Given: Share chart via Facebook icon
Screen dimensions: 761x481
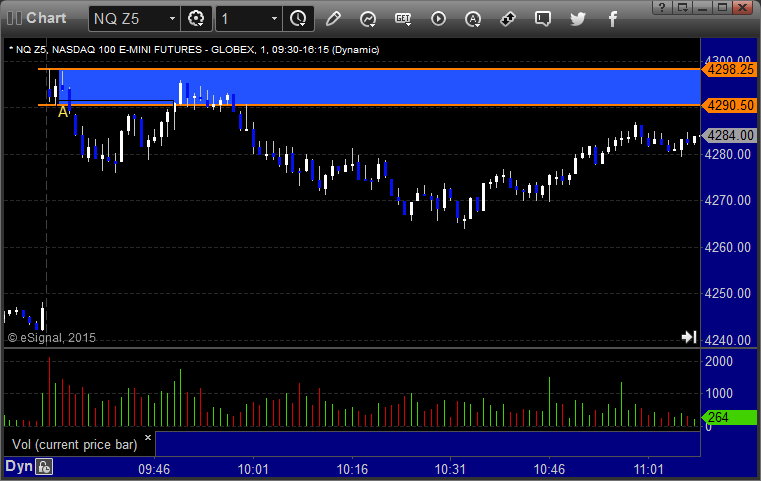Looking at the screenshot, I should coord(612,19).
